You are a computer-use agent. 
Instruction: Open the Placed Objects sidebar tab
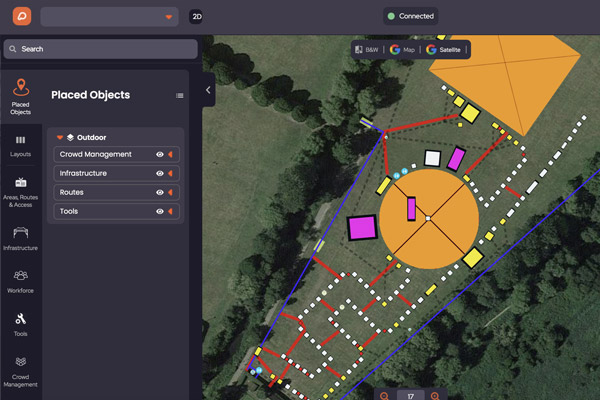click(21, 97)
